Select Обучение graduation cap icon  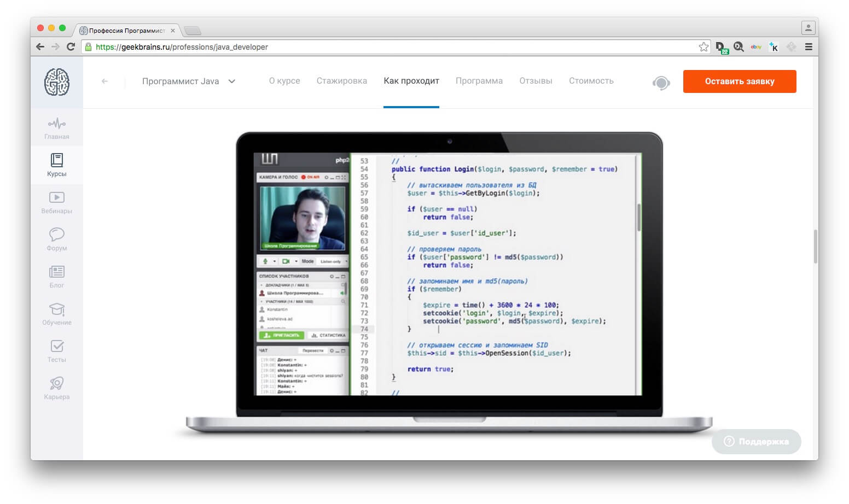pyautogui.click(x=57, y=309)
